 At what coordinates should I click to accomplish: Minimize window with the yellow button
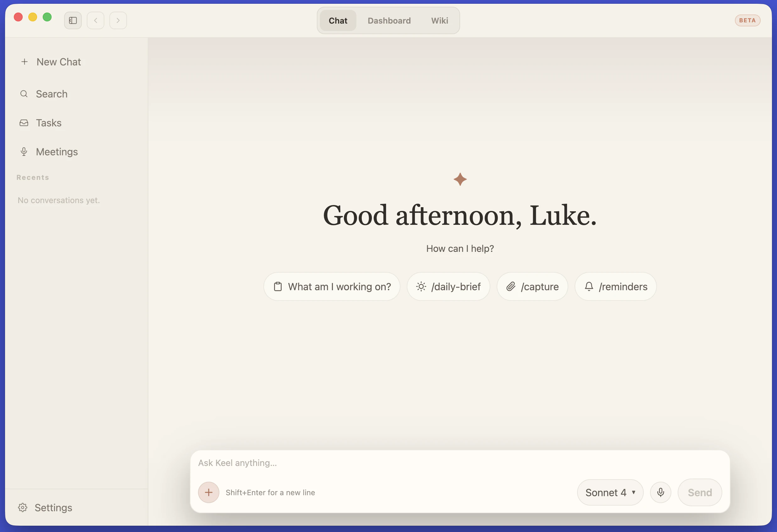[x=33, y=17]
